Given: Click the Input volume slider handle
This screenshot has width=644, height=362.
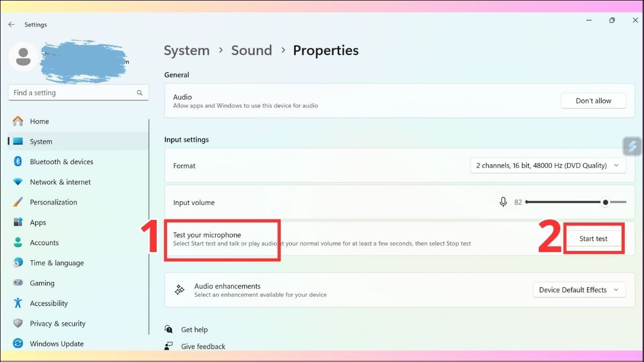Looking at the screenshot, I should point(605,202).
